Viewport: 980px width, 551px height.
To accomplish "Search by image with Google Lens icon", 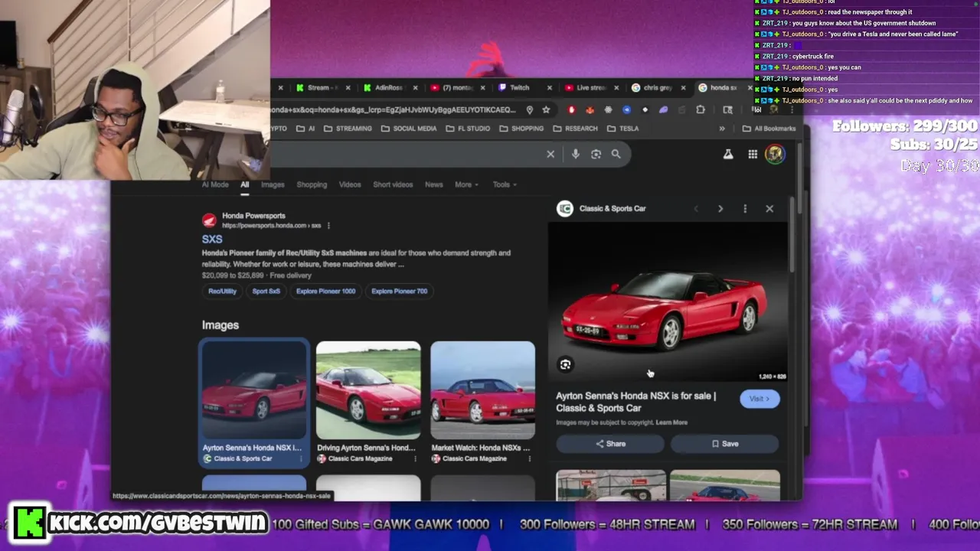I will (596, 154).
